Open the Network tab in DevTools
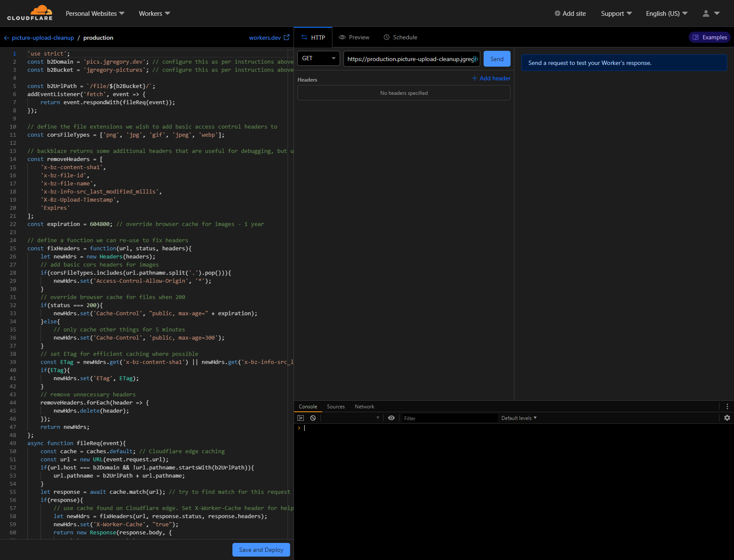Image resolution: width=734 pixels, height=560 pixels. 364,407
